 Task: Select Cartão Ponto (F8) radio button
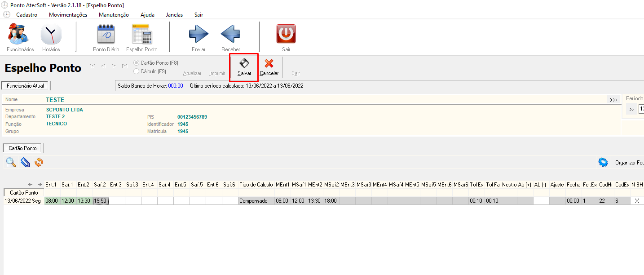click(x=137, y=63)
